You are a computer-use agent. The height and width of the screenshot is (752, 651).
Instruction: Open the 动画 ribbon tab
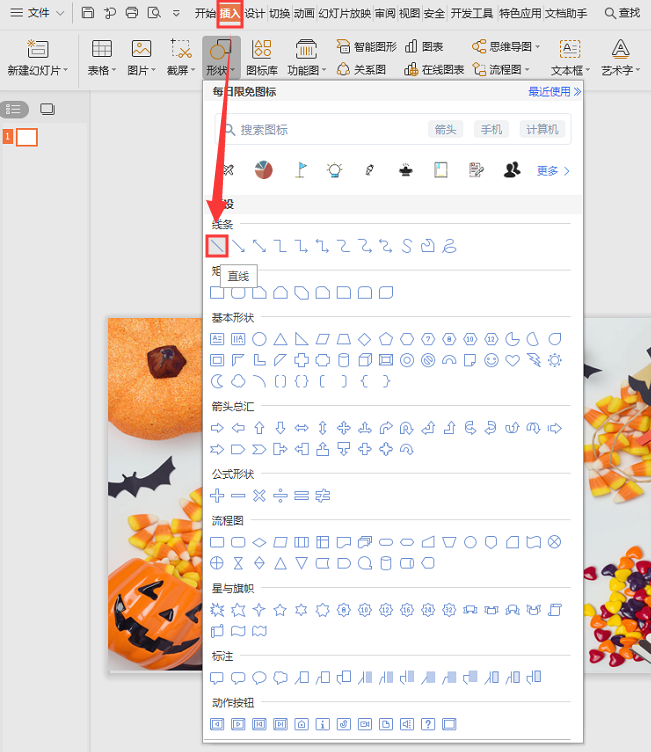[304, 13]
